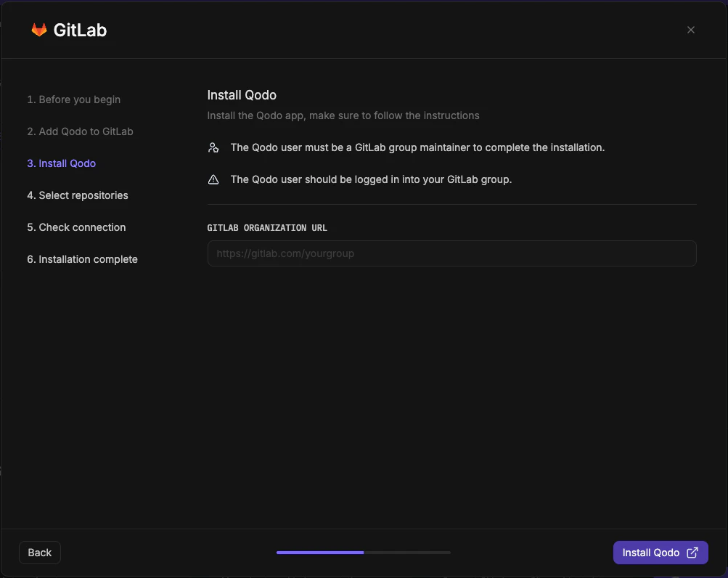Click the purple Install Qodo button
728x578 pixels.
pyautogui.click(x=660, y=553)
